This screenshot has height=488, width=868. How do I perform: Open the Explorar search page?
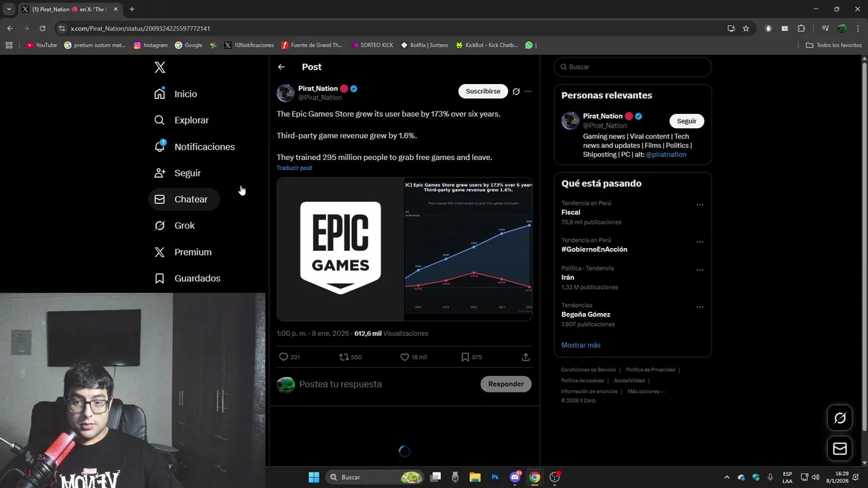pyautogui.click(x=181, y=120)
